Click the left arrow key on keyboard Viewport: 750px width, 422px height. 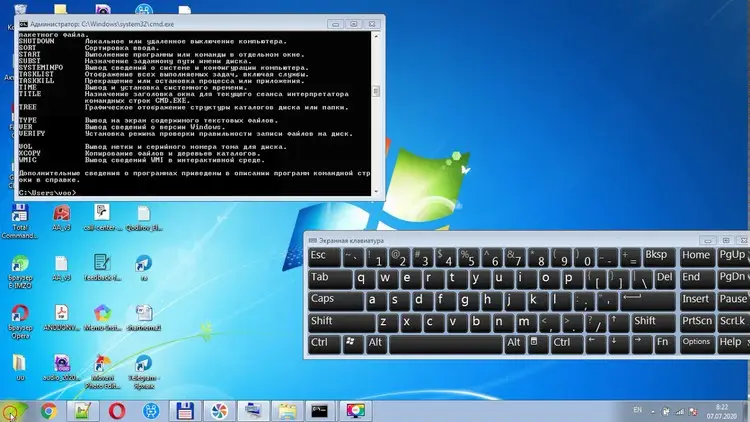pyautogui.click(x=595, y=344)
